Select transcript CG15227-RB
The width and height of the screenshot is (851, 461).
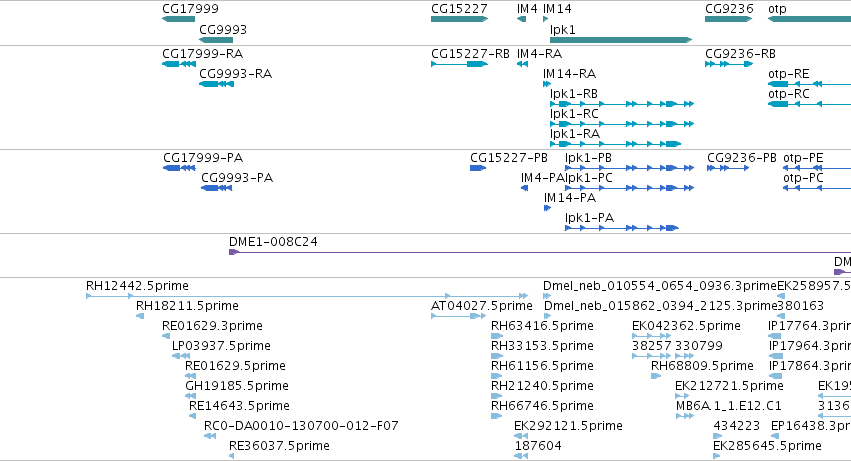coord(471,54)
